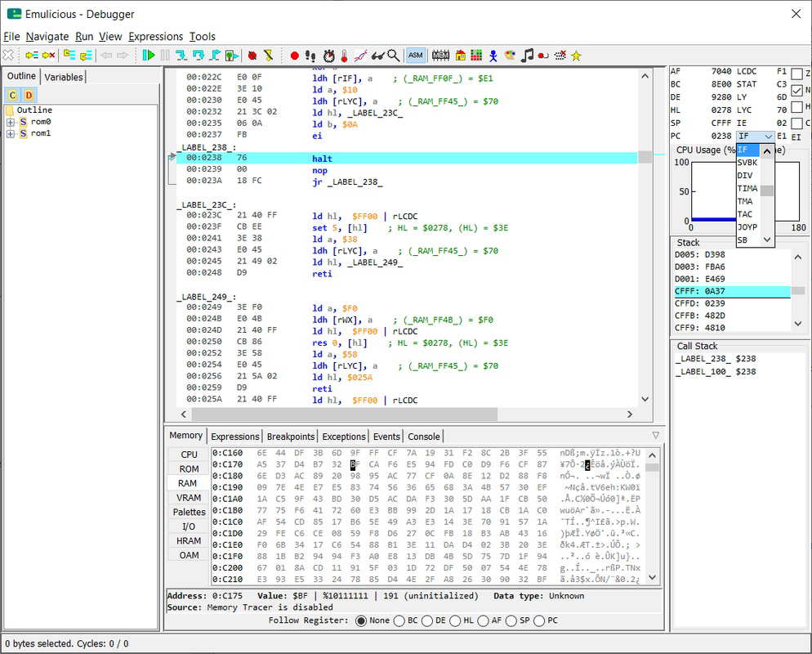This screenshot has width=812, height=654.
Task: Select the SP follow register radio
Action: 511,620
